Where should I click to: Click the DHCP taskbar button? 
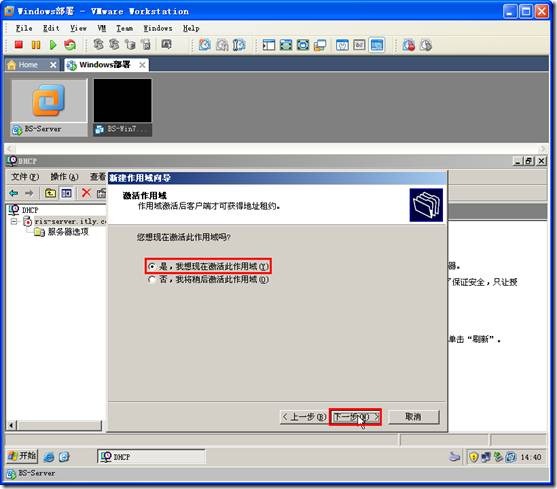tap(151, 457)
